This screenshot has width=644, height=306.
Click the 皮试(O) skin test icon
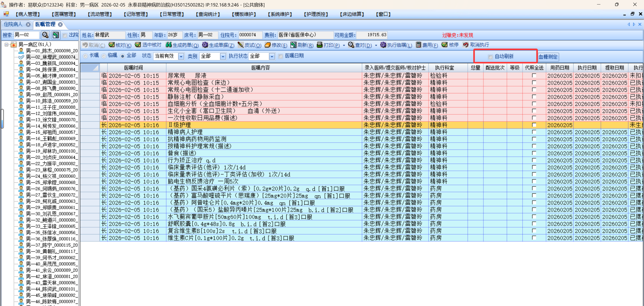(240, 45)
